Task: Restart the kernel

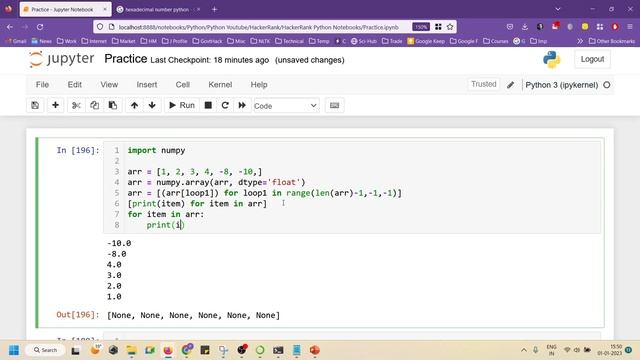Action: click(x=225, y=105)
